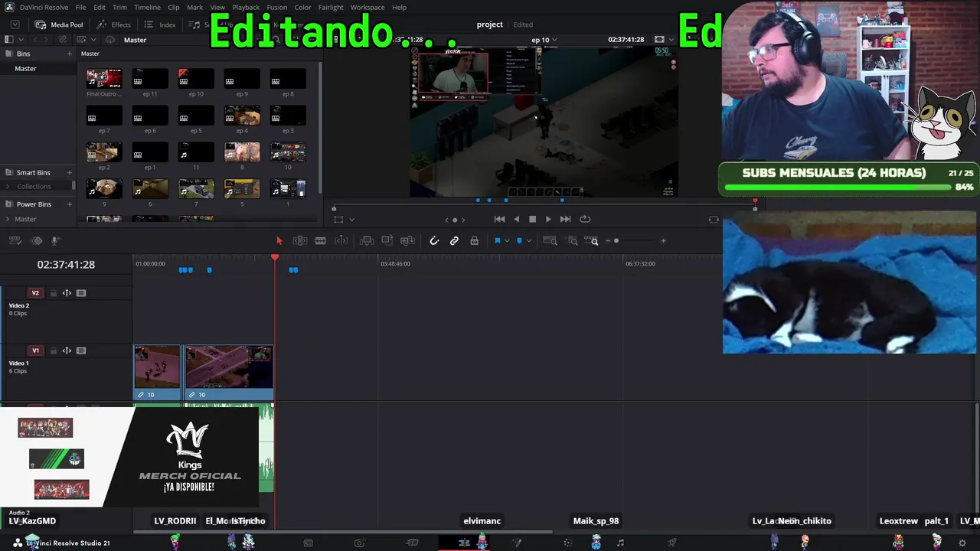This screenshot has width=980, height=551.
Task: Click the timeline zoom slider handle
Action: tap(616, 241)
